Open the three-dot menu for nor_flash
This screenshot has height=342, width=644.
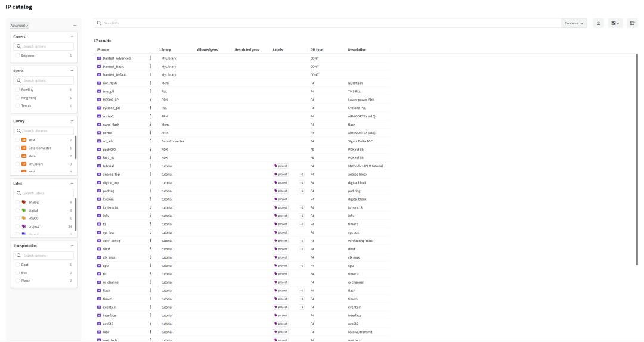(150, 83)
